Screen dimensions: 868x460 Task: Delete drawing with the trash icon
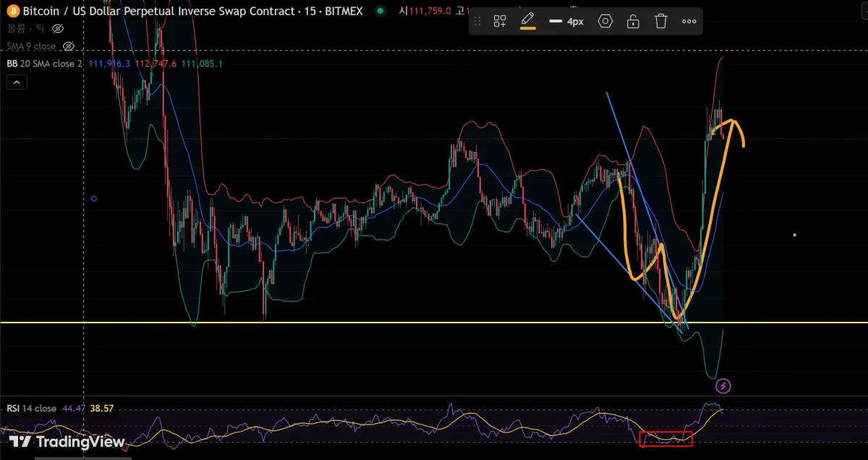[661, 22]
